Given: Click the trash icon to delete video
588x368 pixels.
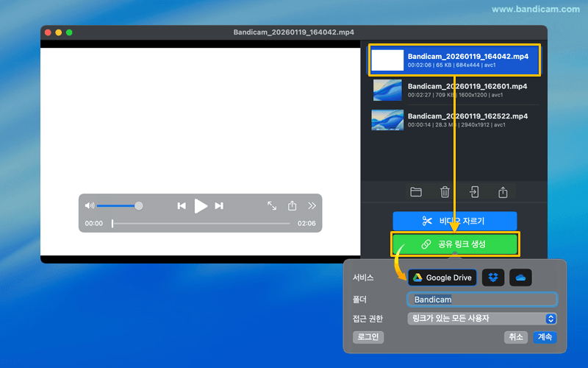Looking at the screenshot, I should tap(445, 192).
